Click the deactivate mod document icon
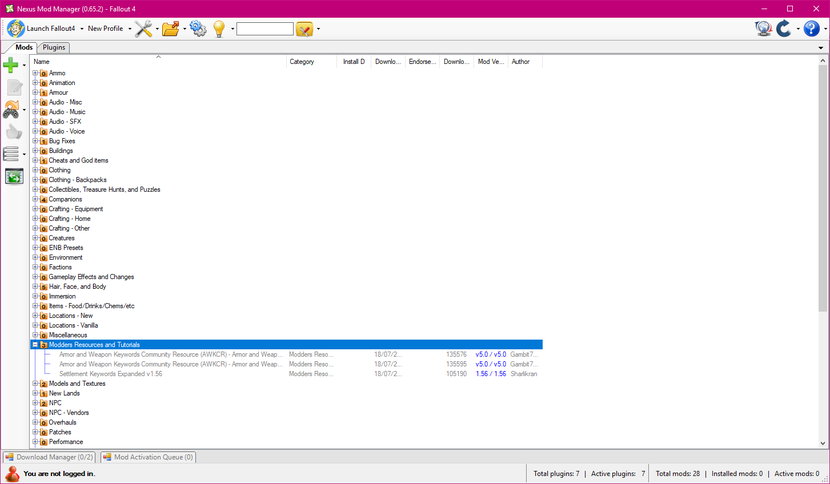Viewport: 830px width, 484px height. (x=14, y=87)
